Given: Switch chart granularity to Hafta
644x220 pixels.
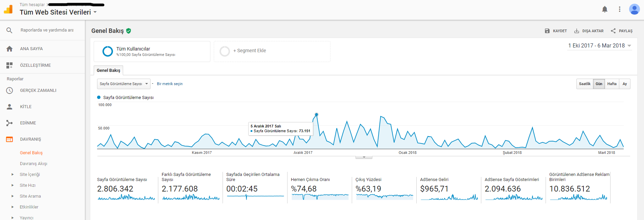Looking at the screenshot, I should (x=612, y=84).
